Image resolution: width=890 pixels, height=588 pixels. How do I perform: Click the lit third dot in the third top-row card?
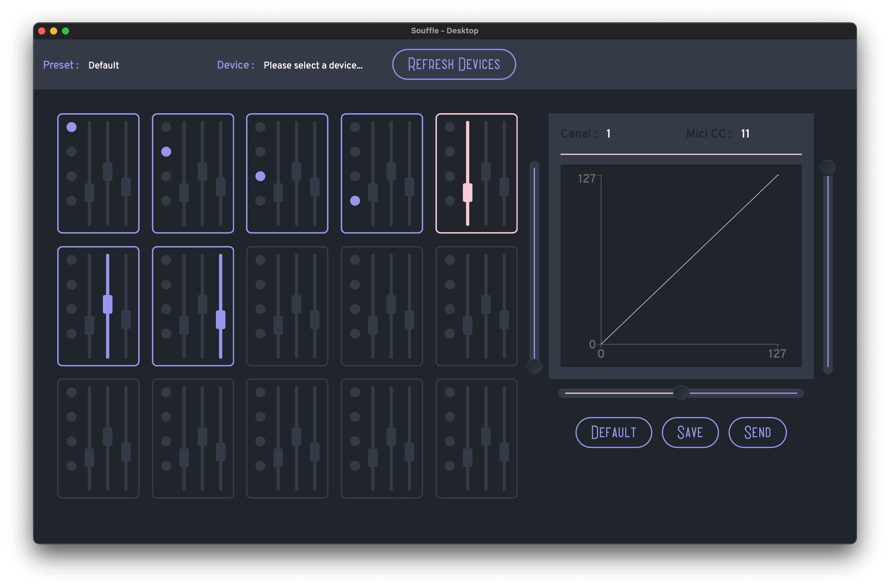pyautogui.click(x=260, y=176)
